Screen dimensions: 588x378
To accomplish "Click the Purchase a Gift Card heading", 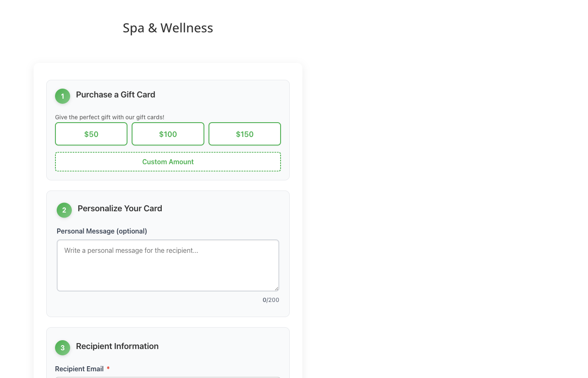I will pyautogui.click(x=115, y=94).
